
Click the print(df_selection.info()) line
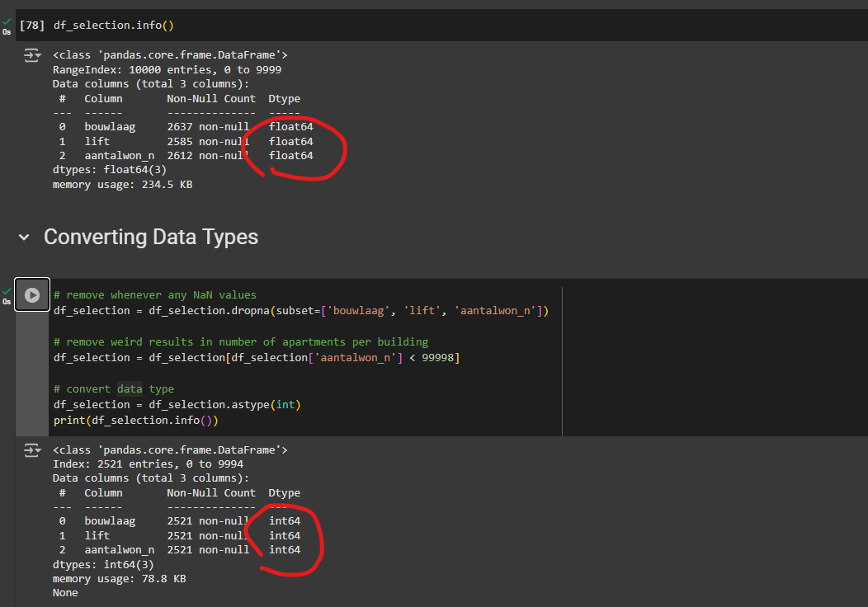click(x=135, y=420)
